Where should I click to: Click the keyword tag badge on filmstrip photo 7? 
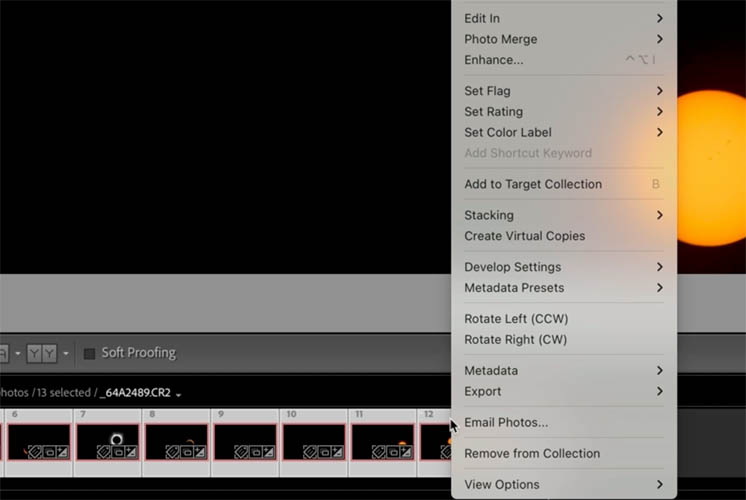pyautogui.click(x=103, y=451)
